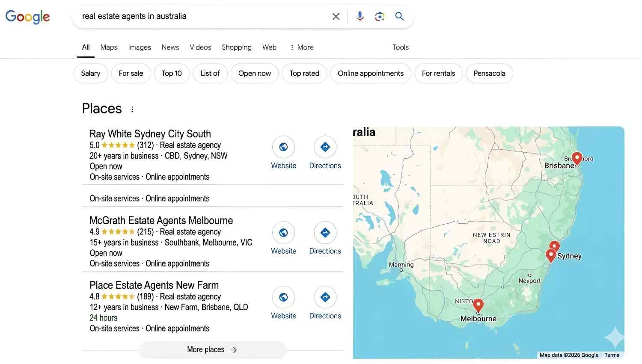Image resolution: width=642 pixels, height=364 pixels.
Task: Toggle Online appointments filter chip
Action: click(x=370, y=74)
